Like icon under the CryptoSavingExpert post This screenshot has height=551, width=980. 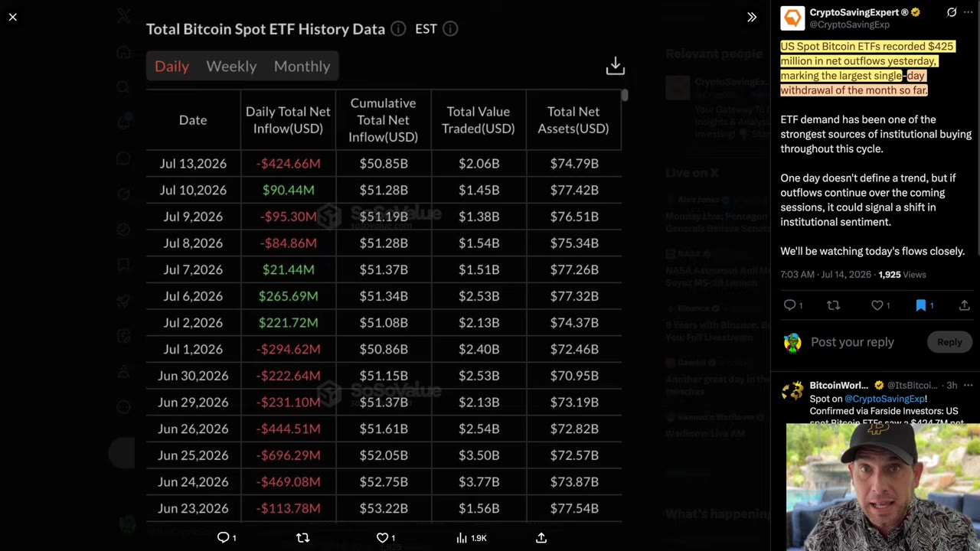coord(877,305)
